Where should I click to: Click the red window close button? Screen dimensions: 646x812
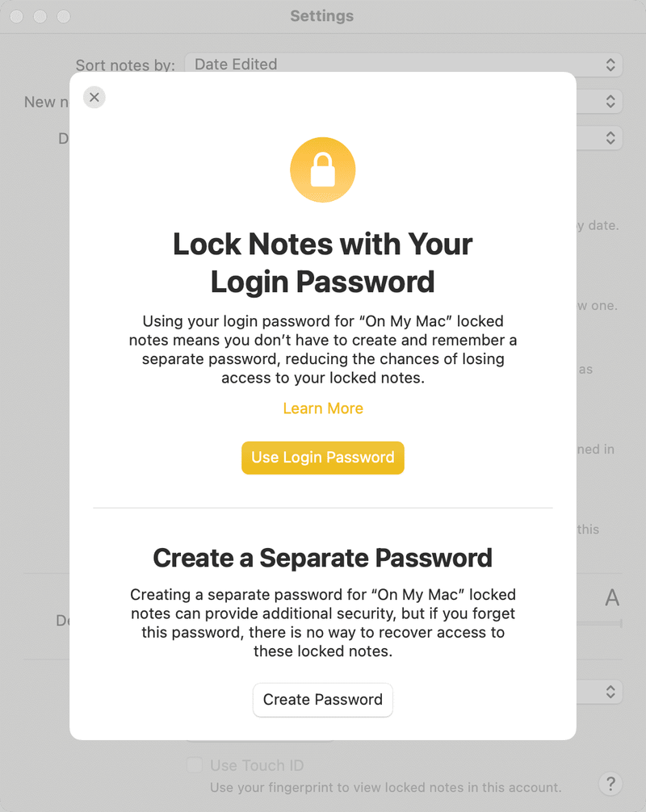click(x=17, y=16)
